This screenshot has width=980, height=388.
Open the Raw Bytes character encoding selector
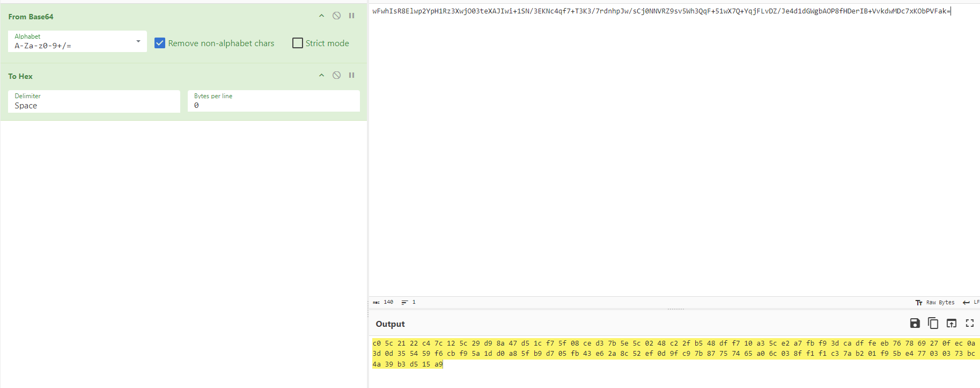pyautogui.click(x=935, y=303)
